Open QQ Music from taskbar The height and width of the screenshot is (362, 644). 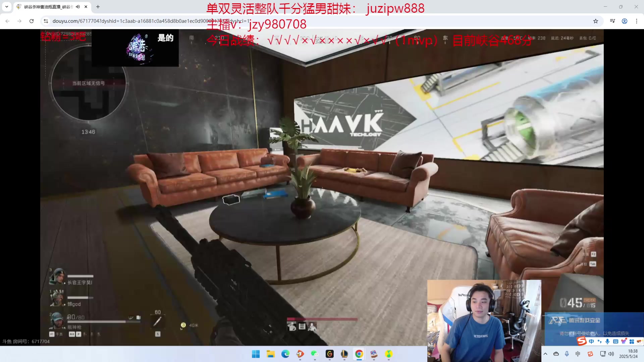[x=389, y=354]
